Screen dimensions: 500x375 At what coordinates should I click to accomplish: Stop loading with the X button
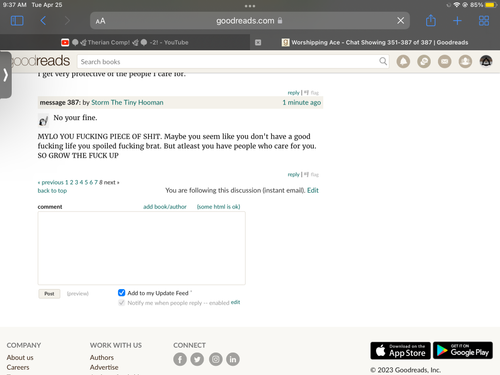click(x=400, y=21)
